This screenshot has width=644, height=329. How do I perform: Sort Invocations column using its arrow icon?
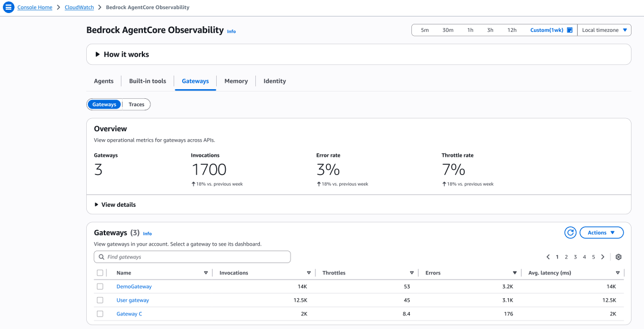(x=309, y=273)
